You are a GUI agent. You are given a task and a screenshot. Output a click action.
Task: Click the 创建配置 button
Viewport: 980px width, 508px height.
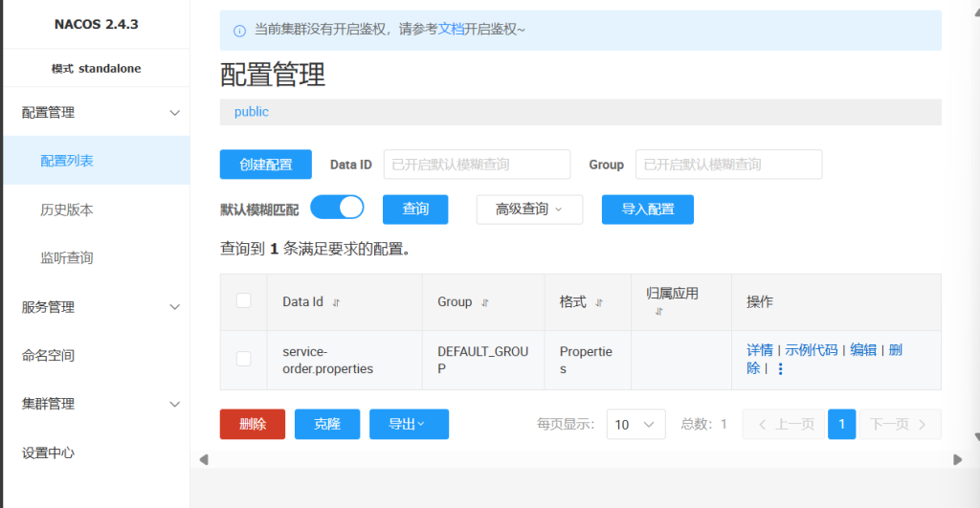266,165
